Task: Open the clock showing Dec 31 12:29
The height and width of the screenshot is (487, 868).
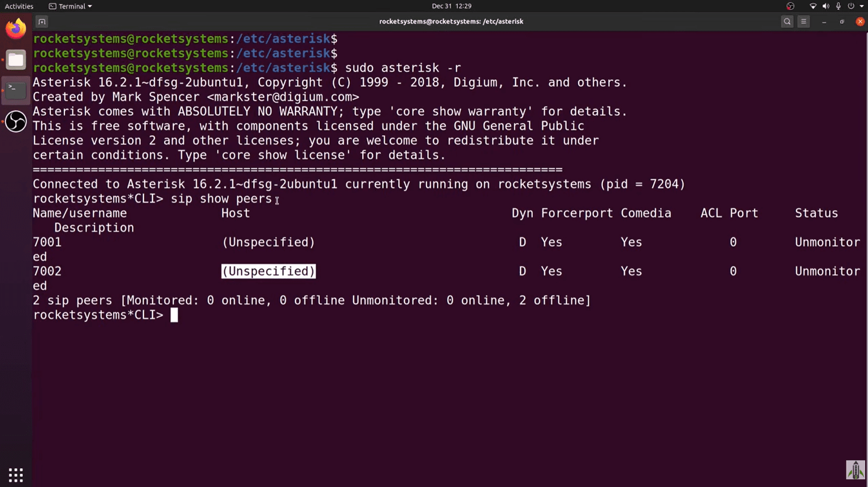Action: [452, 6]
